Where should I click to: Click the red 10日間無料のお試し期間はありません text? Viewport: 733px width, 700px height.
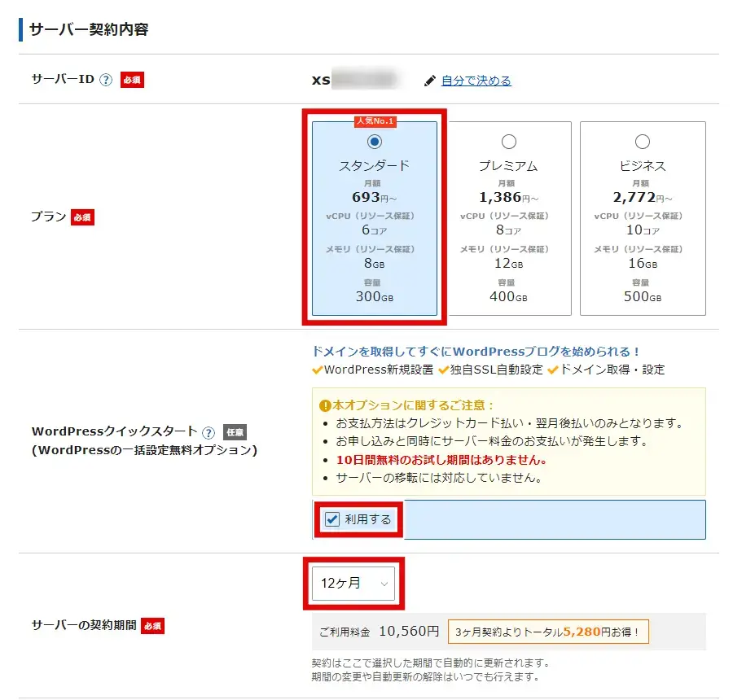pos(441,460)
